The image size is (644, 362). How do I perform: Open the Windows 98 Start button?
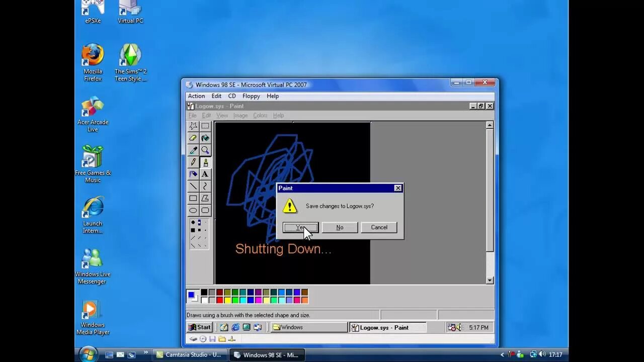coord(199,327)
